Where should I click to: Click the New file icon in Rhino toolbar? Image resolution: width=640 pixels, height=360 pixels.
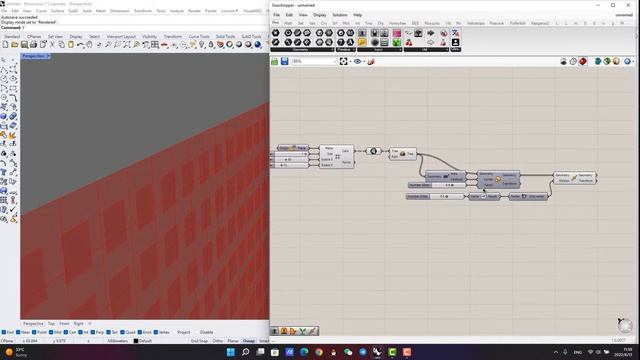coord(5,44)
